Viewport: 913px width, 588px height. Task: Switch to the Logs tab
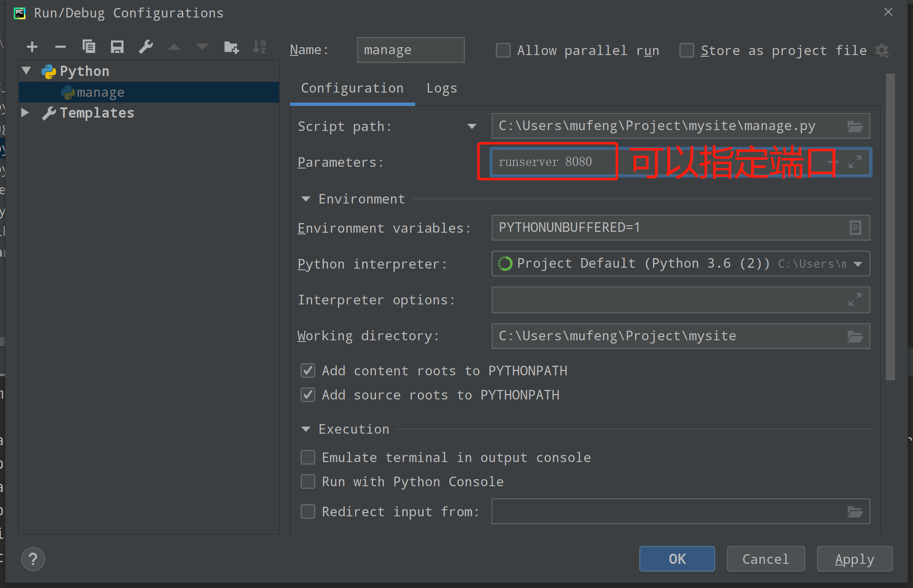coord(441,88)
